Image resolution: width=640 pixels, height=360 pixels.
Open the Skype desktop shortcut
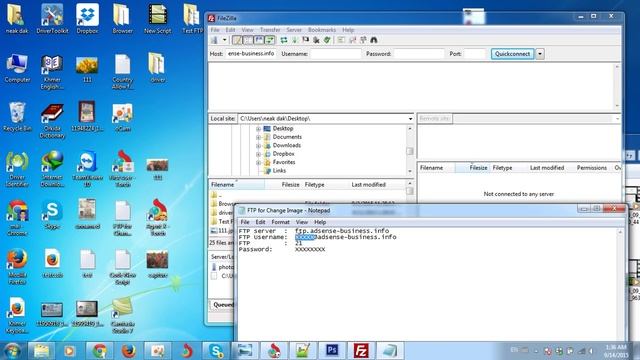coord(52,214)
